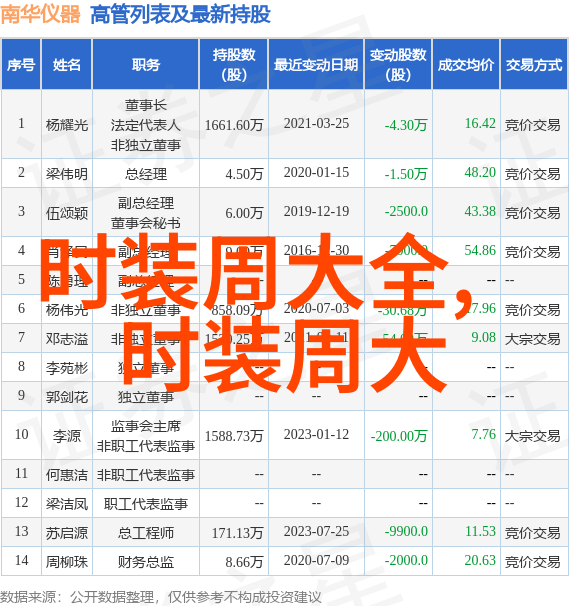Select the average price 16.42

(x=480, y=123)
